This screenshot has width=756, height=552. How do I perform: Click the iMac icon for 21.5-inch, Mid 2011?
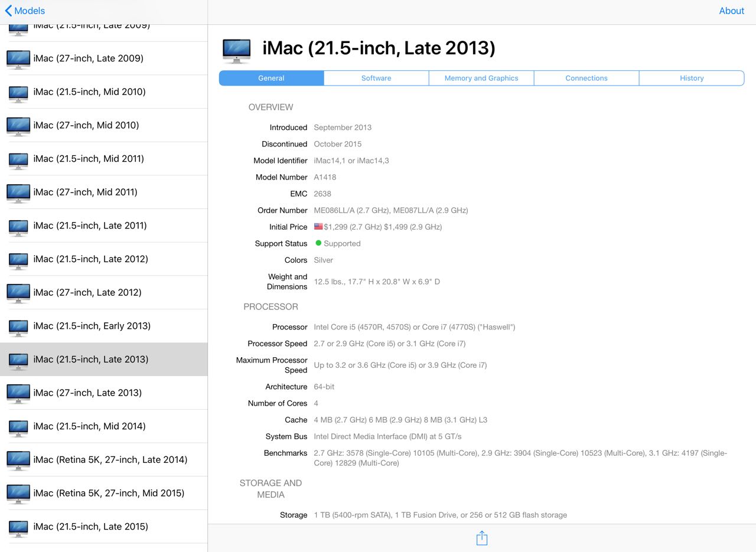(18, 160)
